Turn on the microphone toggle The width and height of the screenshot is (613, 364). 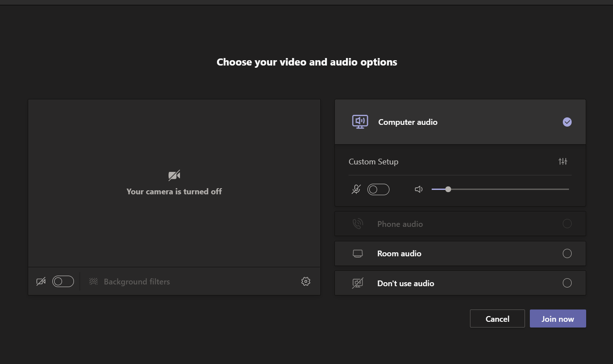378,189
